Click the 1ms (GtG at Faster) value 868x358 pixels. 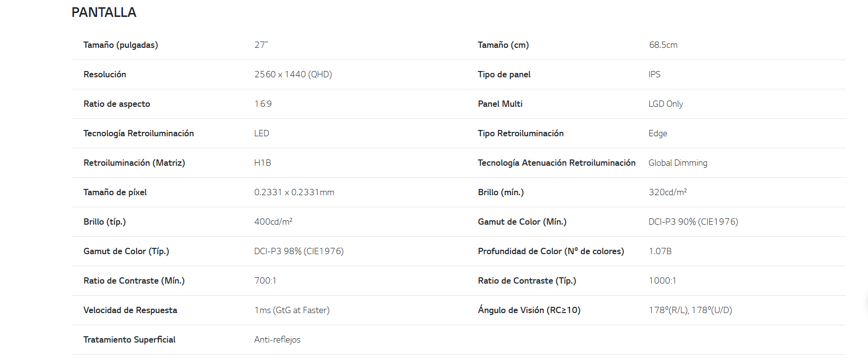(x=292, y=310)
